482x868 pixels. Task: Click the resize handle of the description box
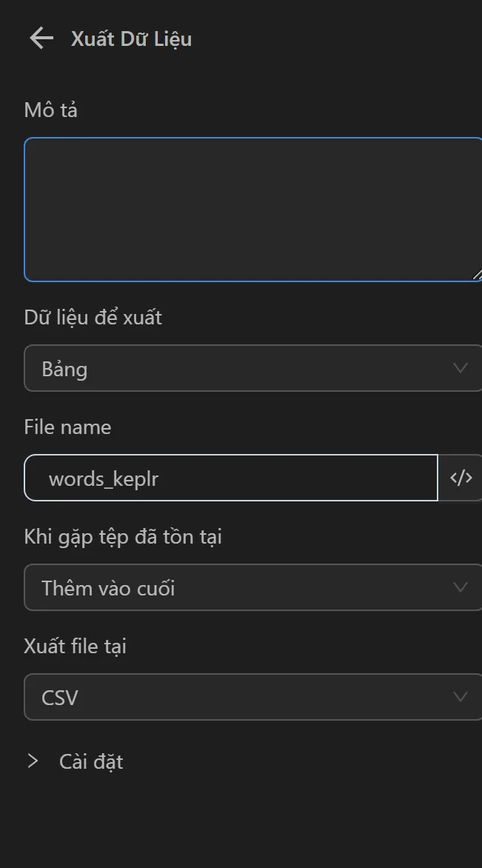tap(476, 275)
